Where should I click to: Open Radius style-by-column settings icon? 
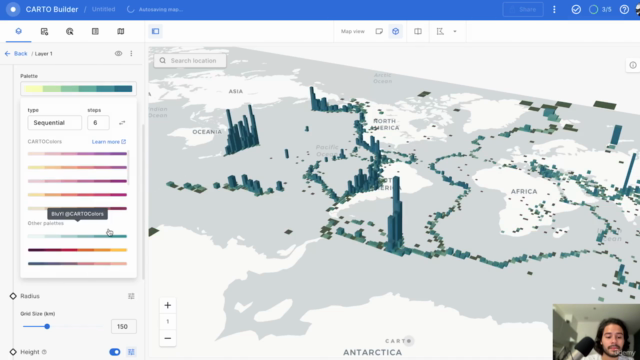tap(131, 296)
